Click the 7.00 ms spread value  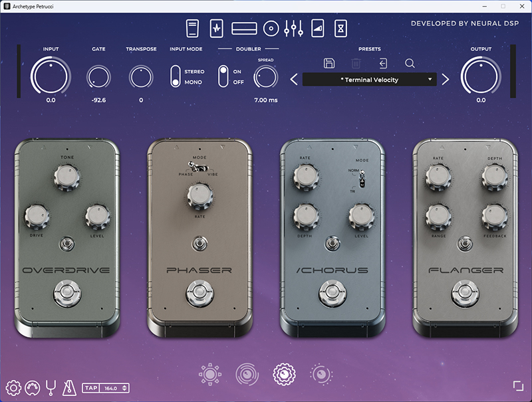click(x=265, y=100)
